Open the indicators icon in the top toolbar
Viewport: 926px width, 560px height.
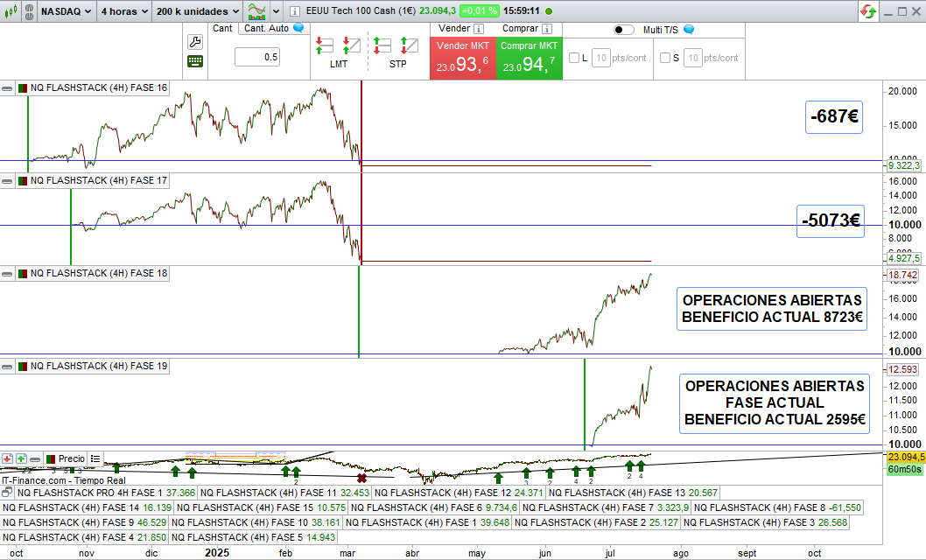pyautogui.click(x=257, y=11)
